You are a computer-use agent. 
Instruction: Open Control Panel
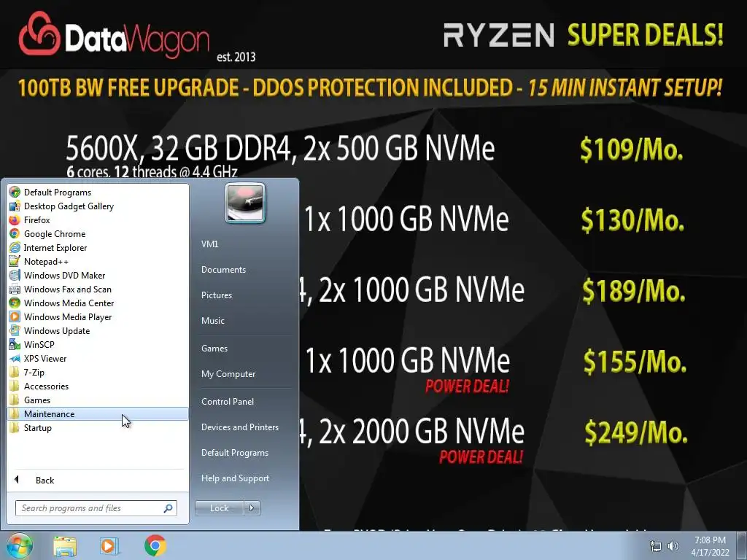point(228,402)
